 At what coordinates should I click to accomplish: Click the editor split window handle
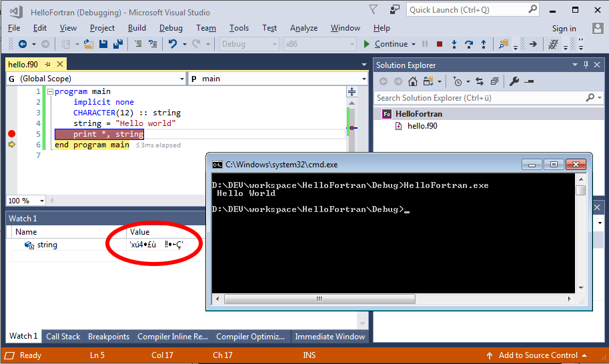tap(352, 91)
